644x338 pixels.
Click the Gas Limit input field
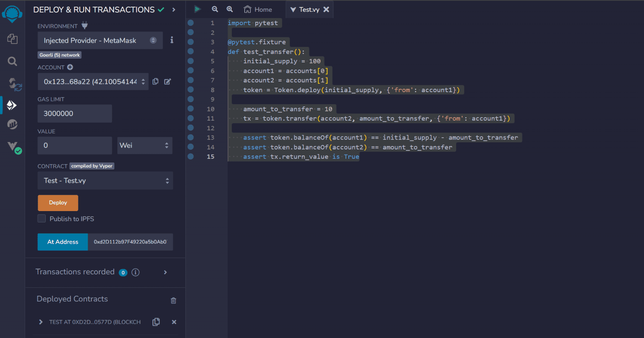coord(75,114)
